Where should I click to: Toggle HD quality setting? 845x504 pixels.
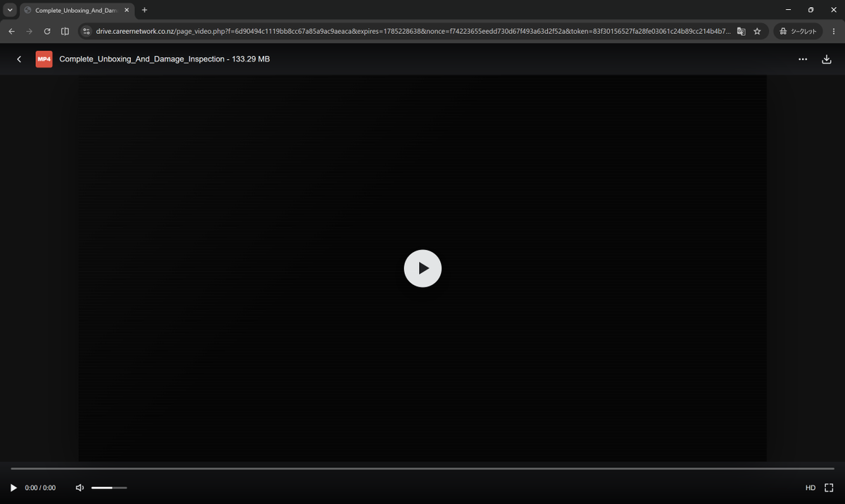[810, 488]
